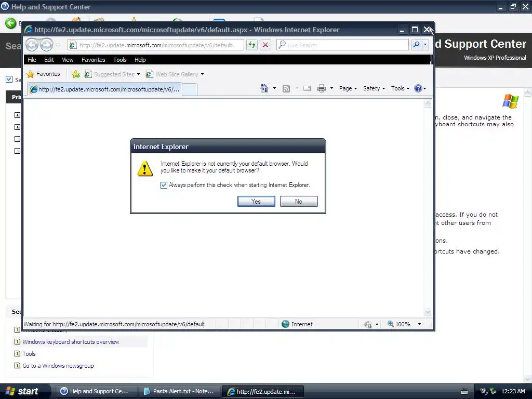Screen dimensions: 532x399
Task: Click the Internet Explorer address bar
Action: pyautogui.click(x=156, y=45)
